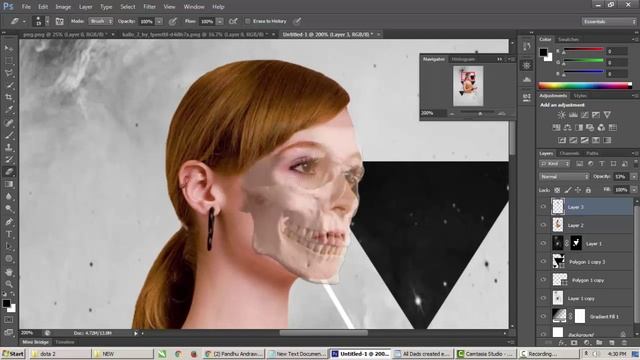Open layer filter Kind dropdown

pyautogui.click(x=554, y=164)
